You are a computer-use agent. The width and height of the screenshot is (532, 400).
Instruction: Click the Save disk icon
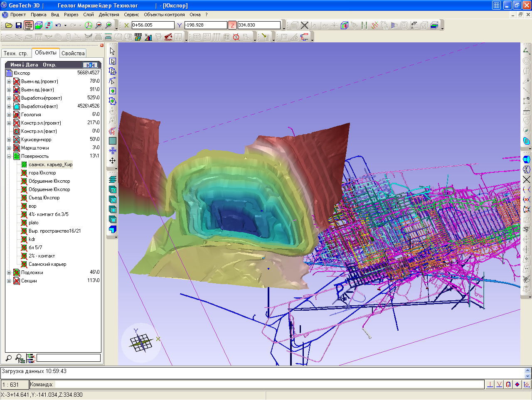coord(18,25)
